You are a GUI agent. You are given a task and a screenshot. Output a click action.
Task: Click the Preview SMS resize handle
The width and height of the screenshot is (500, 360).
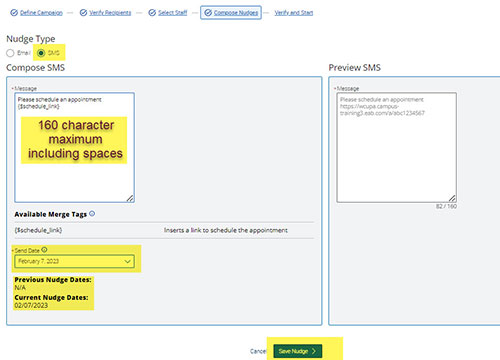[x=452, y=198]
